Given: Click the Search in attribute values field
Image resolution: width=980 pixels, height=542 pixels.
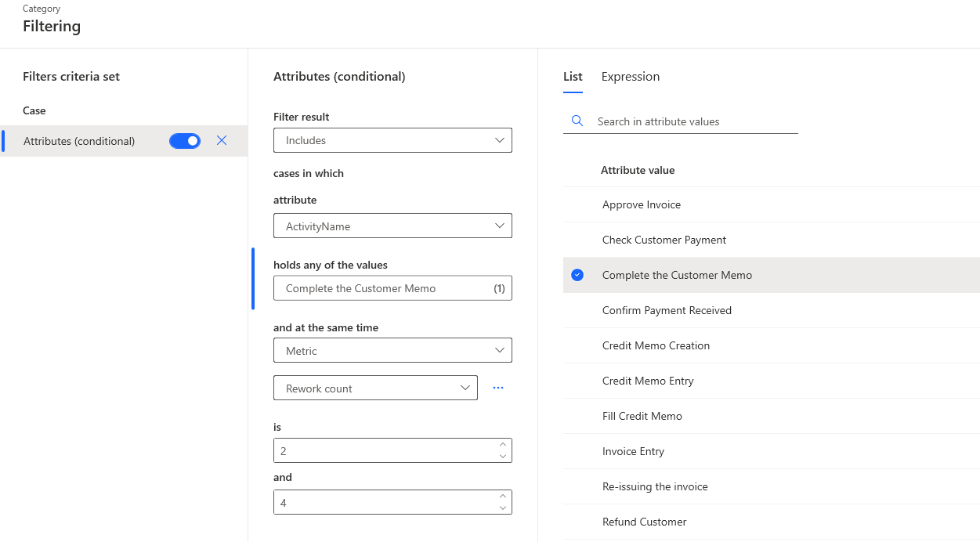Looking at the screenshot, I should (x=693, y=121).
